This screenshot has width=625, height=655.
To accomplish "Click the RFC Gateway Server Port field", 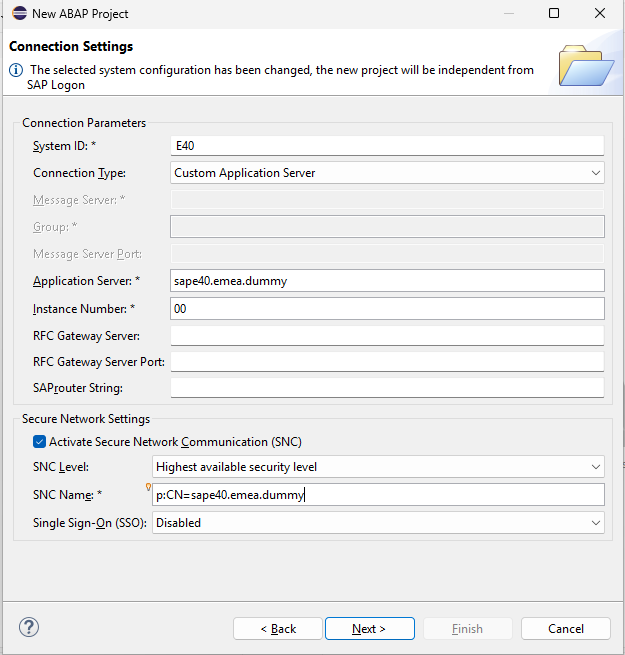I will (387, 362).
